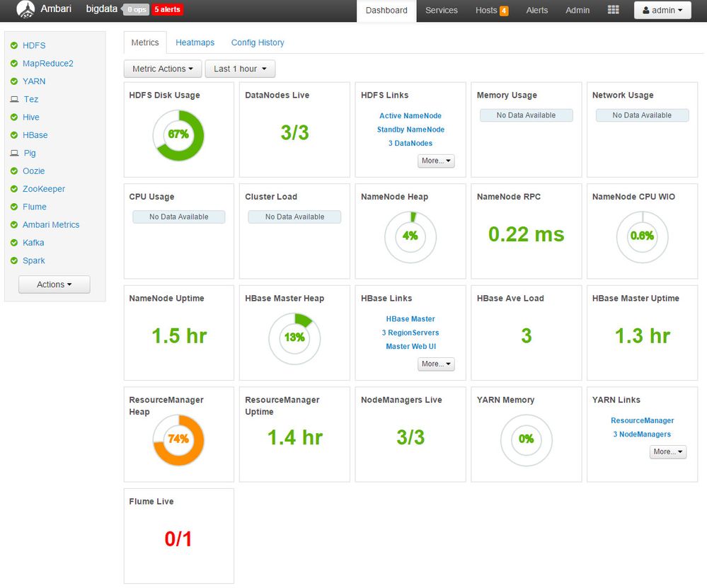This screenshot has width=707, height=588.
Task: Click the orange hosts alert badge 4
Action: click(x=504, y=11)
